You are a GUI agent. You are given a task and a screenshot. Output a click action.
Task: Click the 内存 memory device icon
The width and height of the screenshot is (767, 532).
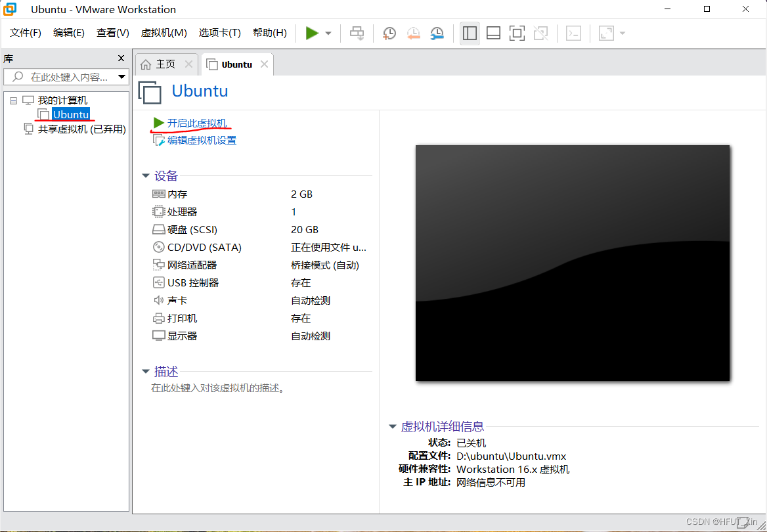tap(158, 194)
